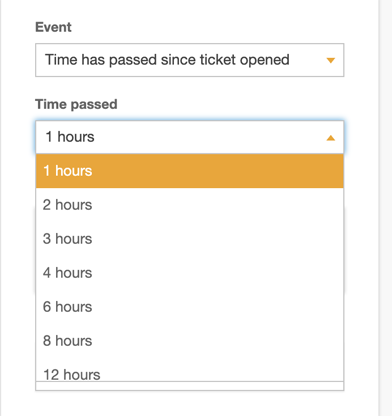Pick '8 hours' from the dropdown
Screen dimensions: 392x416
(190, 341)
